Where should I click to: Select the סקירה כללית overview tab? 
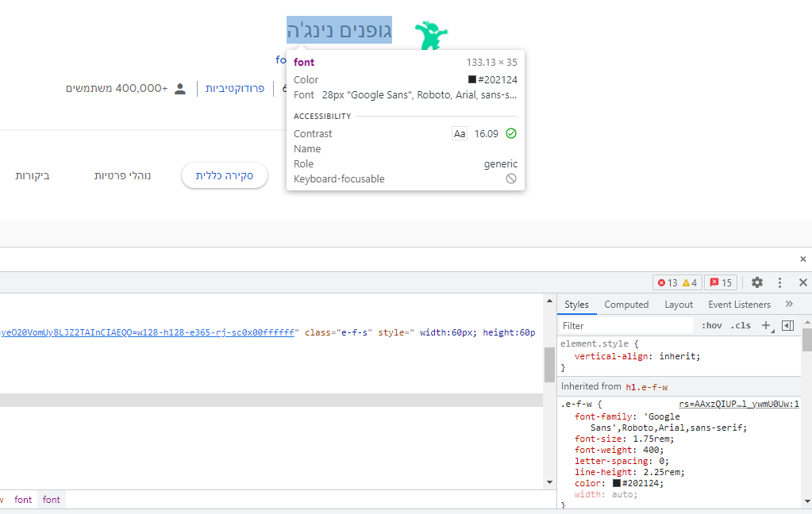coord(224,175)
